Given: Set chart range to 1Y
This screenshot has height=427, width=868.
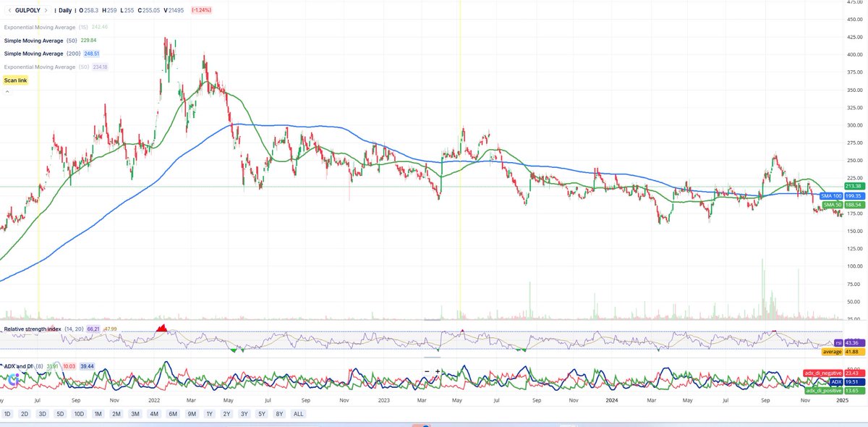Looking at the screenshot, I should [x=210, y=414].
